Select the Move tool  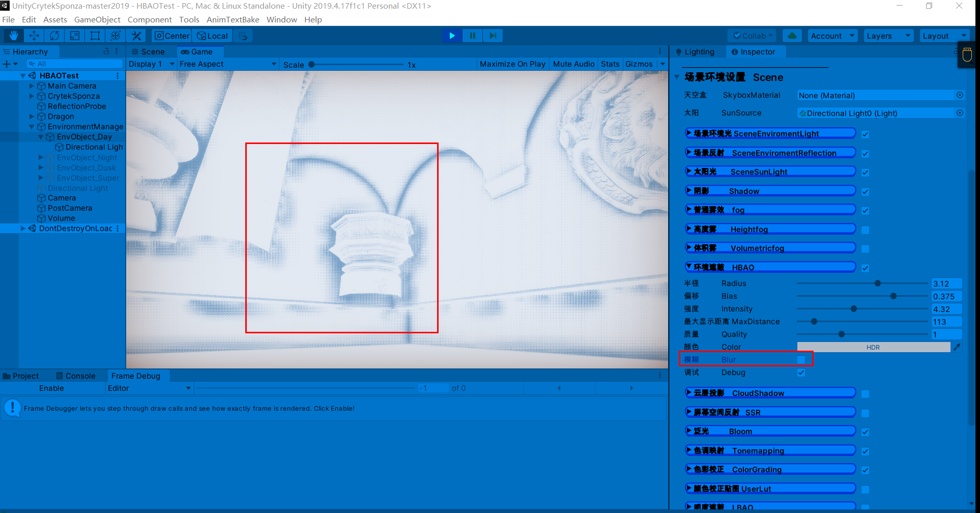click(x=34, y=36)
